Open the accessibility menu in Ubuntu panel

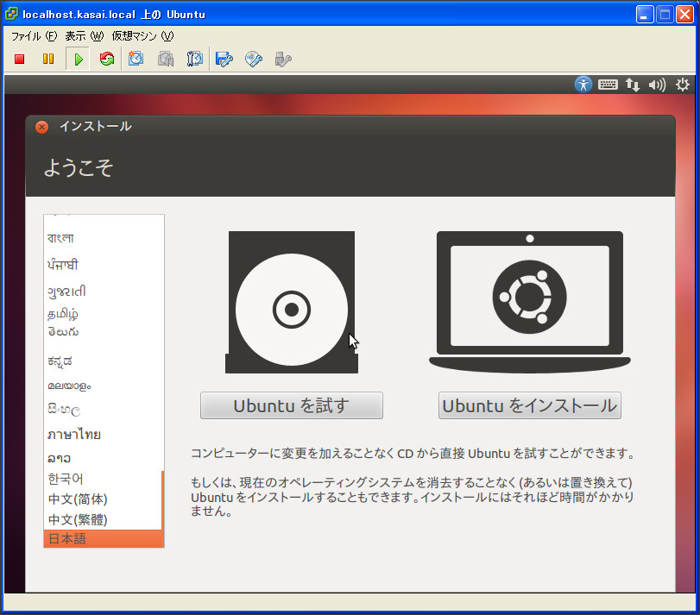584,85
